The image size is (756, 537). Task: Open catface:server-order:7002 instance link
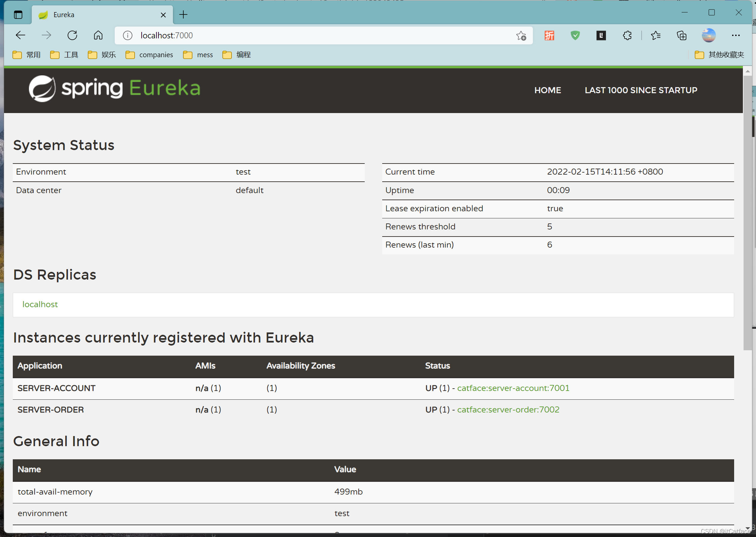coord(508,410)
